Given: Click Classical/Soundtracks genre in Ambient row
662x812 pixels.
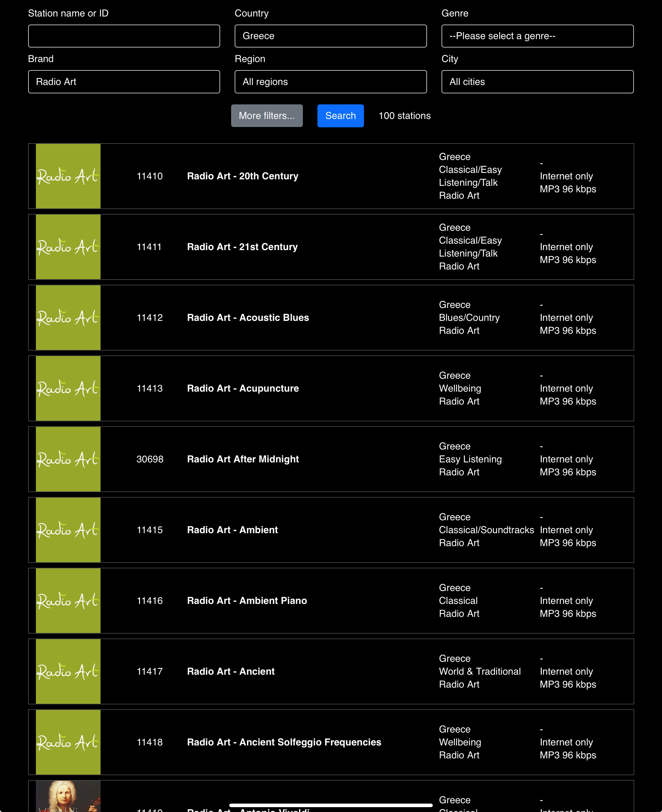Looking at the screenshot, I should tap(486, 530).
